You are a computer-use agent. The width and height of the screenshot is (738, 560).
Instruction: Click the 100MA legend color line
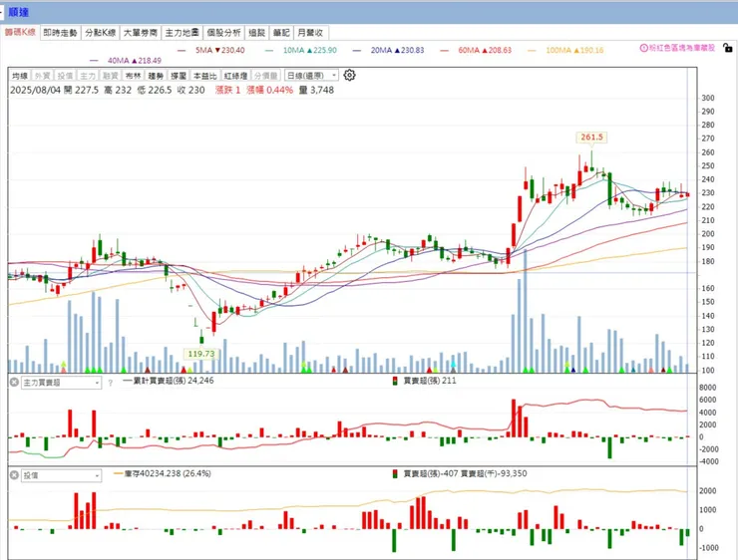(532, 50)
